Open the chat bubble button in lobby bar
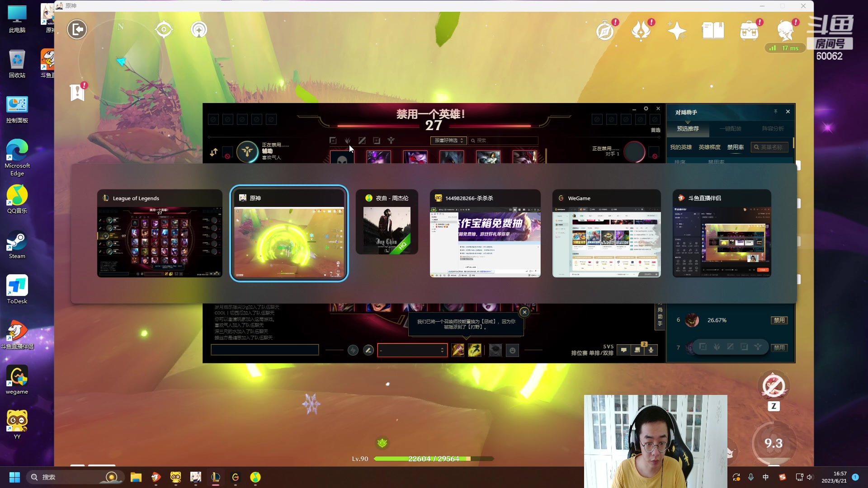 pyautogui.click(x=624, y=350)
